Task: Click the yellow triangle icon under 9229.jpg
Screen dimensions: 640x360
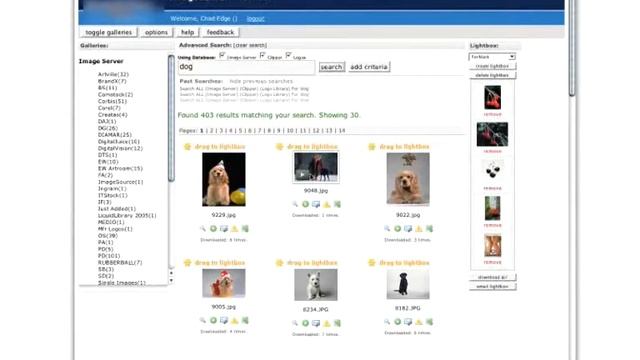Action: tap(234, 229)
